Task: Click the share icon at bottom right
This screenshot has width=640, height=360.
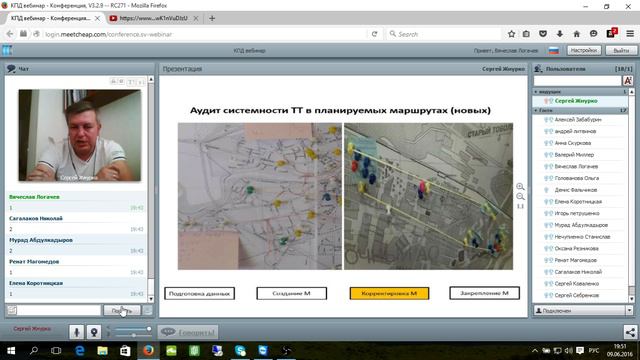Action: (630, 332)
